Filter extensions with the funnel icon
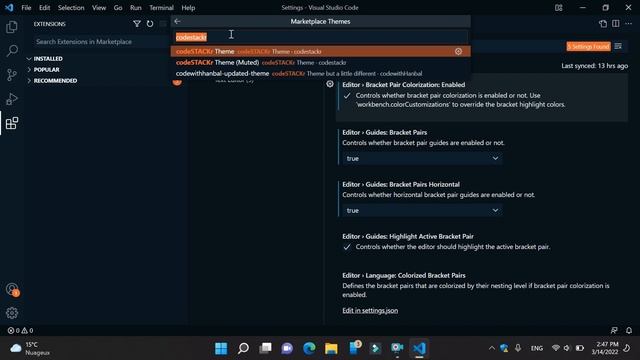Image resolution: width=640 pixels, height=360 pixels. point(137,24)
